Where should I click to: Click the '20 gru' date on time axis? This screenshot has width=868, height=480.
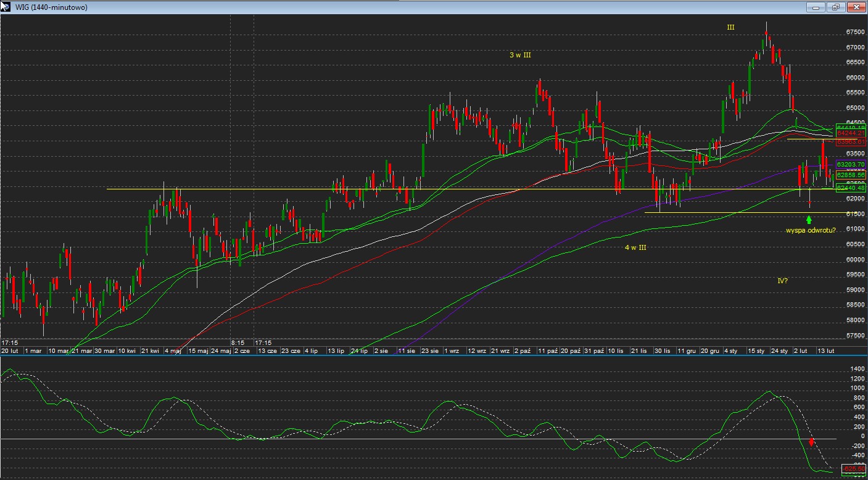710,350
